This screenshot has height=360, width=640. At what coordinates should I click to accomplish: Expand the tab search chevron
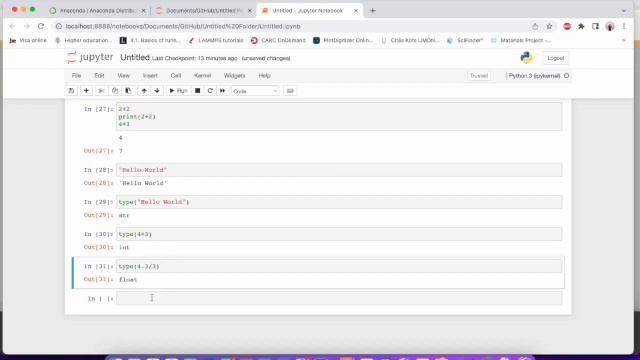[x=624, y=11]
